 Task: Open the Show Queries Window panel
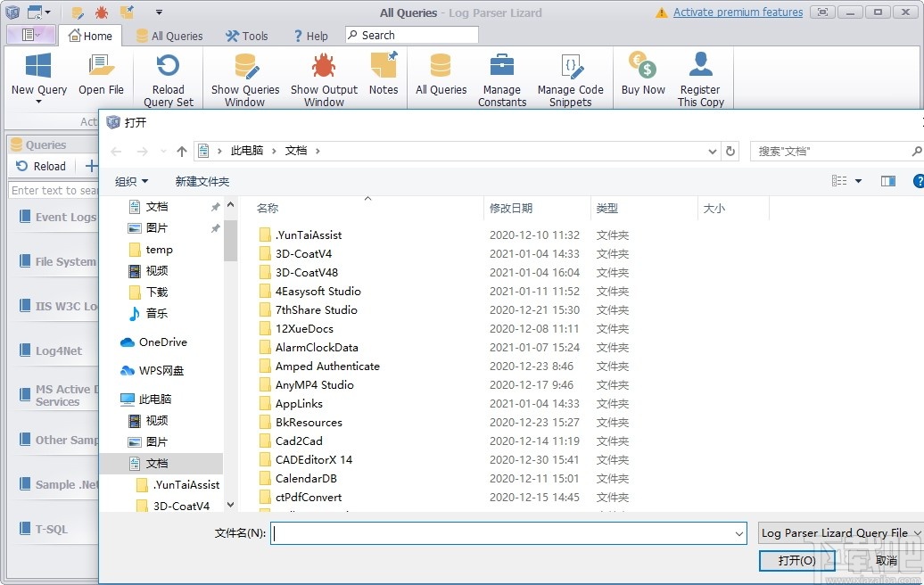coord(244,78)
